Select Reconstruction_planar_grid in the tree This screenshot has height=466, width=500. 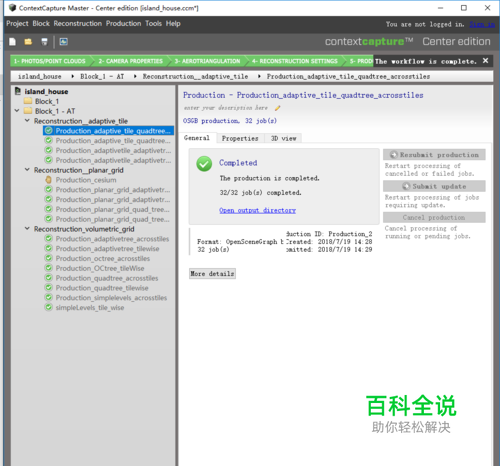click(x=79, y=170)
